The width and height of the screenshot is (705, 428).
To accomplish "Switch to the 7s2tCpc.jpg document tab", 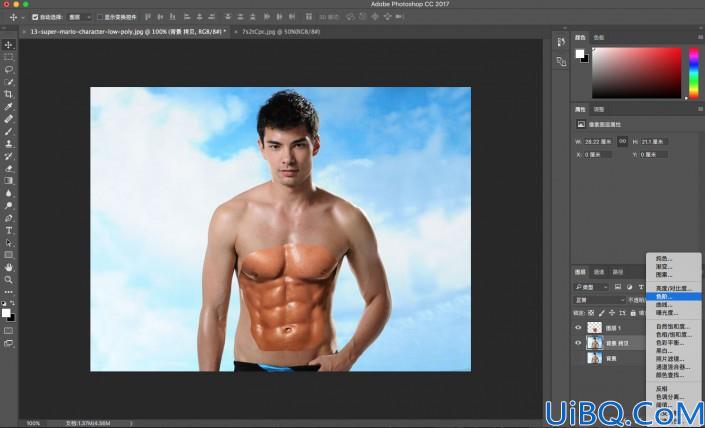I will (x=281, y=32).
